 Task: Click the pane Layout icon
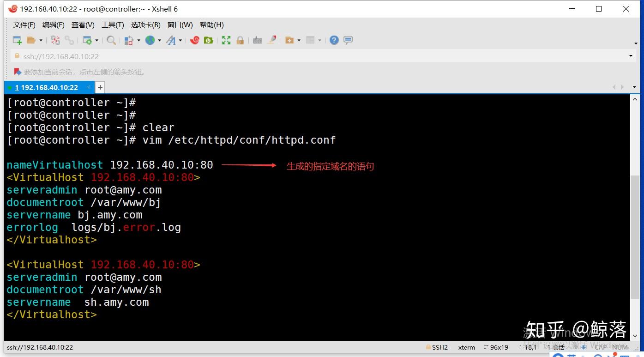point(310,40)
